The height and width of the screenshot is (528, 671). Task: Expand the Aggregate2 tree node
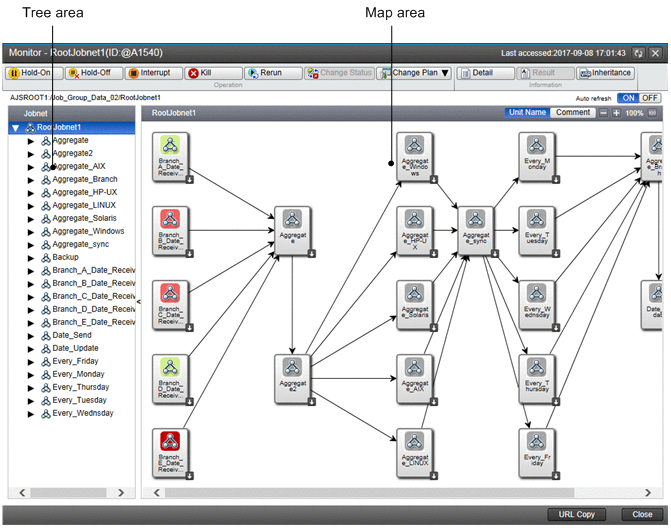pyautogui.click(x=31, y=154)
